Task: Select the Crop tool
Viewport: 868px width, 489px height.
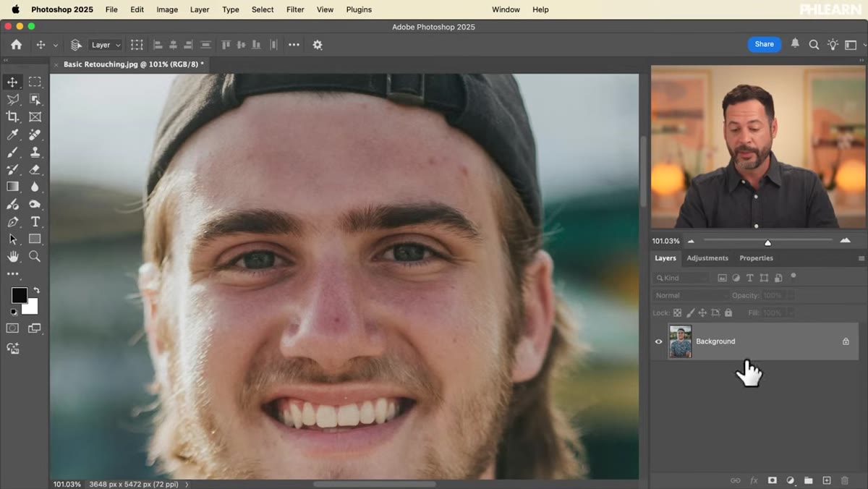Action: coord(12,117)
